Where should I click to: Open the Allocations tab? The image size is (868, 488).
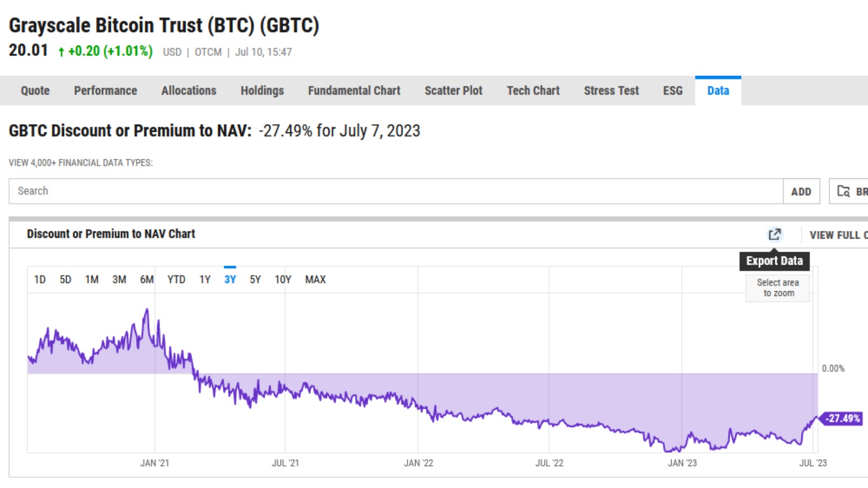pyautogui.click(x=189, y=91)
